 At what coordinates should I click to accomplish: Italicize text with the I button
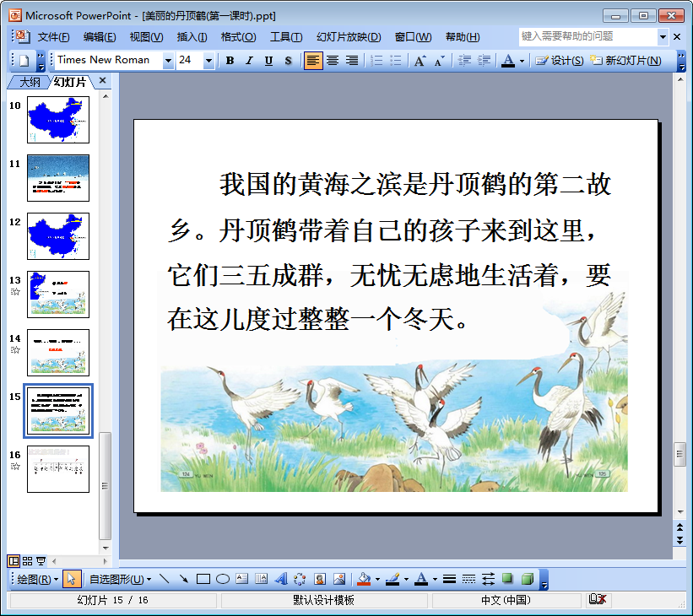pyautogui.click(x=249, y=61)
